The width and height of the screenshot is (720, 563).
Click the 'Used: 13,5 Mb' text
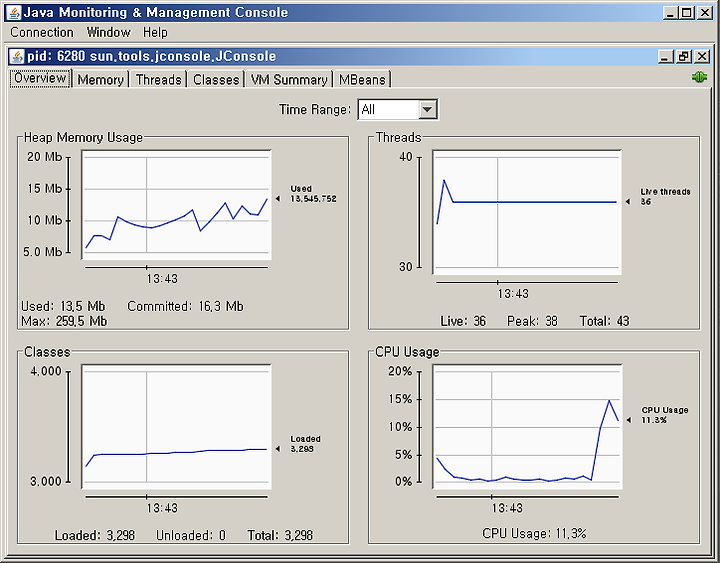click(63, 306)
